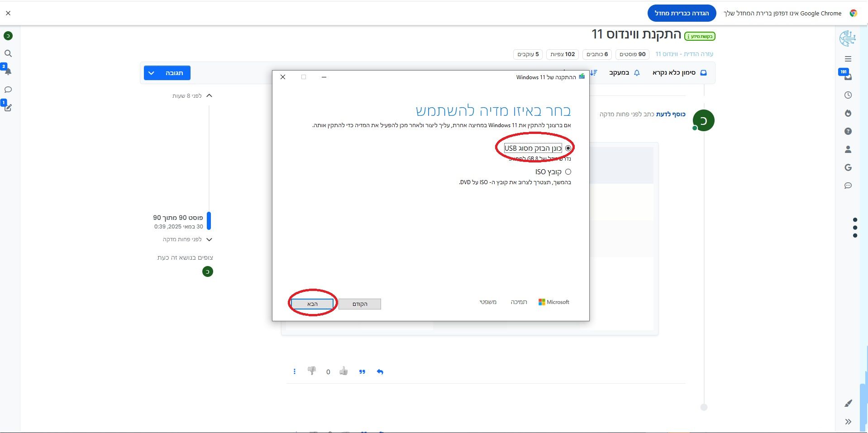Click the 90 פוסטים stat badge

(x=633, y=54)
